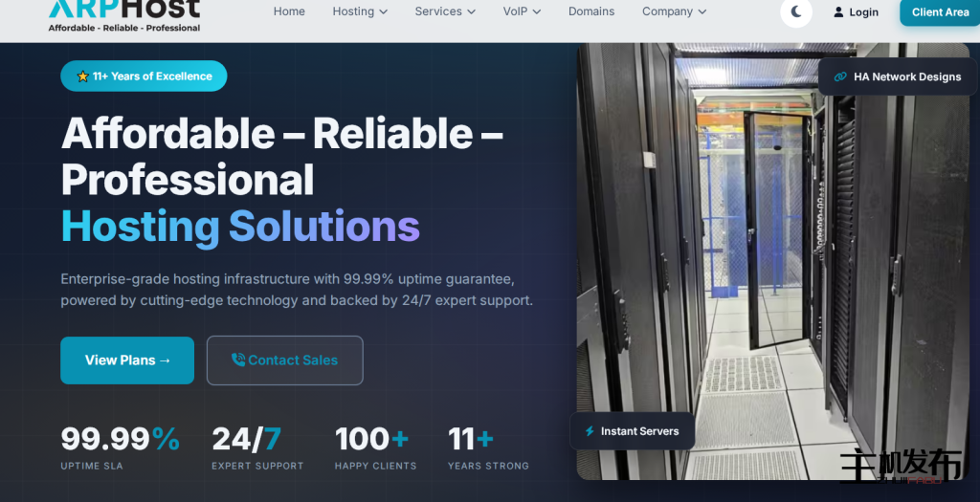Expand the Hosting dropdown menu
Image resolution: width=980 pixels, height=502 pixels.
360,11
